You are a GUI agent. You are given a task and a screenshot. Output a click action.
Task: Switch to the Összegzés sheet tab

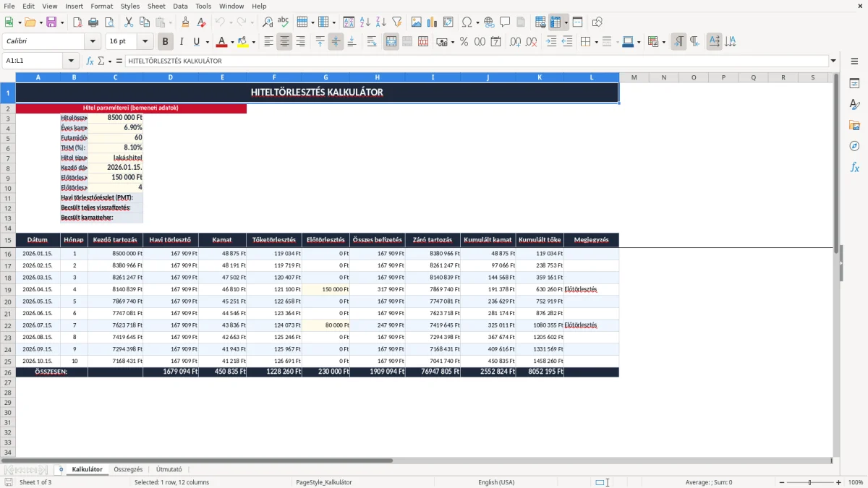pos(128,469)
